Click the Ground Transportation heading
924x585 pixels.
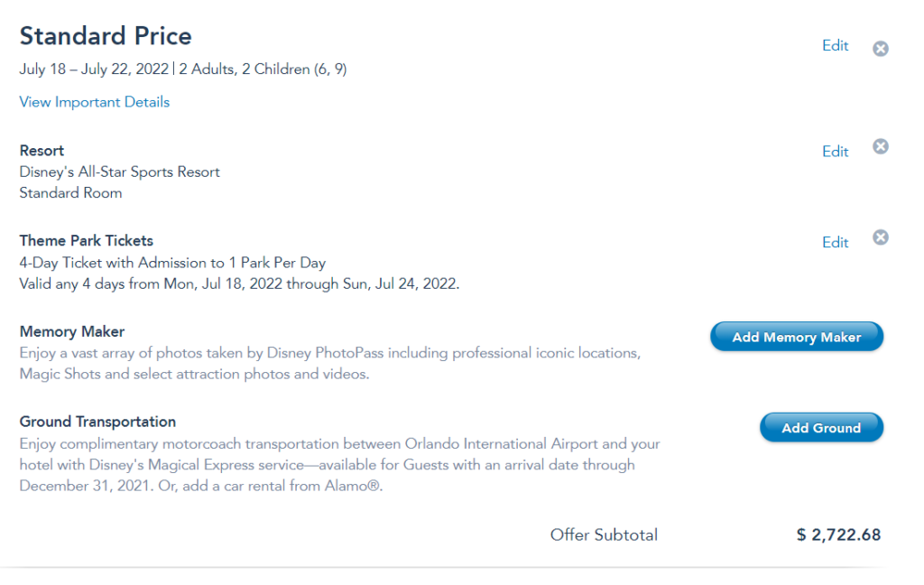(97, 422)
